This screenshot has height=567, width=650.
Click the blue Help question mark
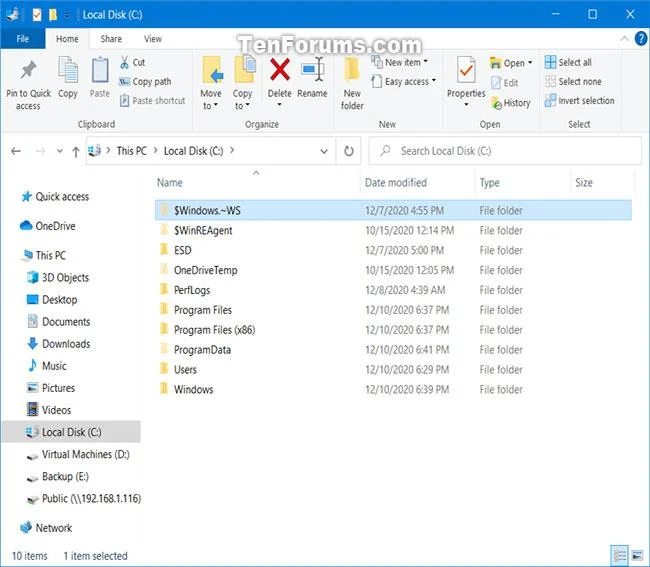(x=641, y=39)
